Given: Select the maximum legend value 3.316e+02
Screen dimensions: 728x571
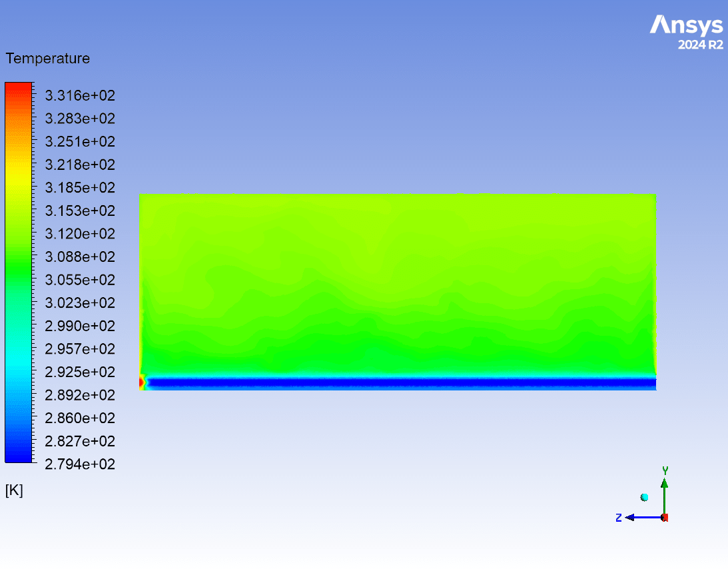Looking at the screenshot, I should pos(80,96).
